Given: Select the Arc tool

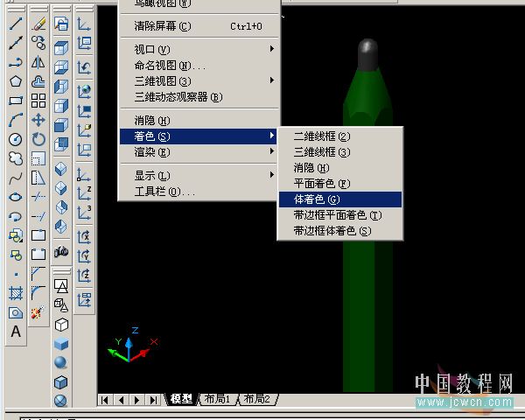Looking at the screenshot, I should click(16, 120).
